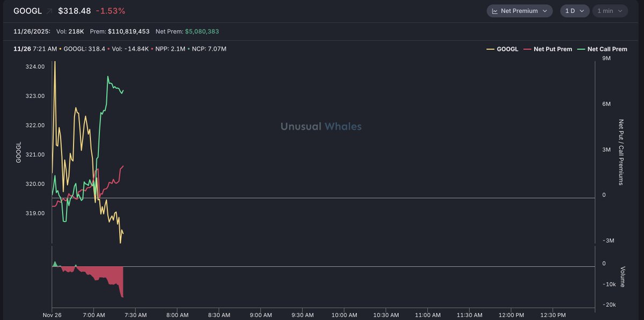Click the chart icon in Net Premium selector
Screen dimensions: 644x320
pos(495,11)
